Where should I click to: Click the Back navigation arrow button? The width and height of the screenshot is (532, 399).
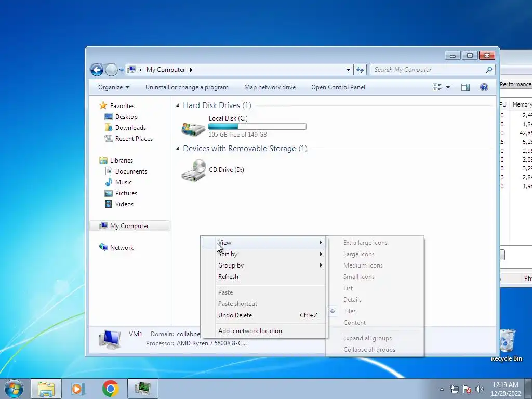(x=97, y=70)
